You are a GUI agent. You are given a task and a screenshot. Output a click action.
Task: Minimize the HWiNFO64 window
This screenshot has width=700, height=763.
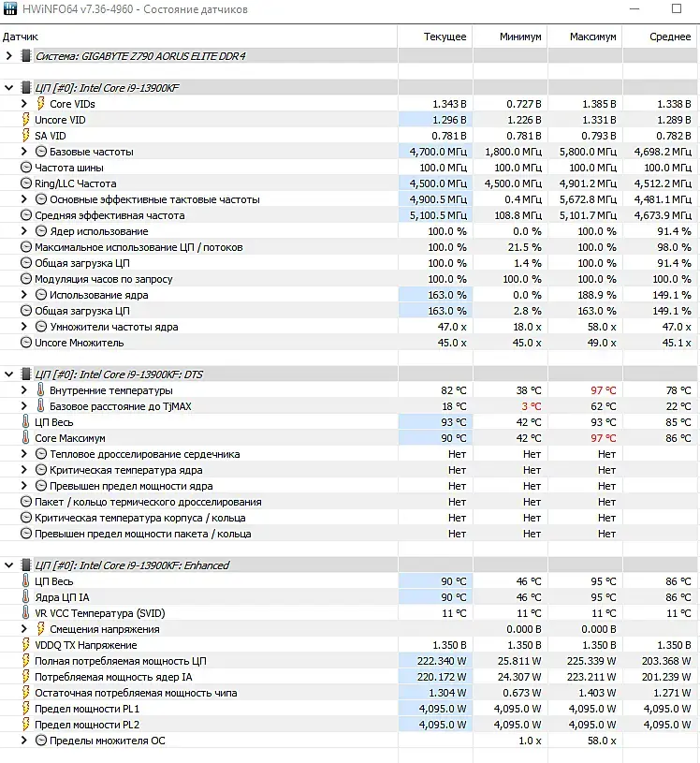pos(634,8)
